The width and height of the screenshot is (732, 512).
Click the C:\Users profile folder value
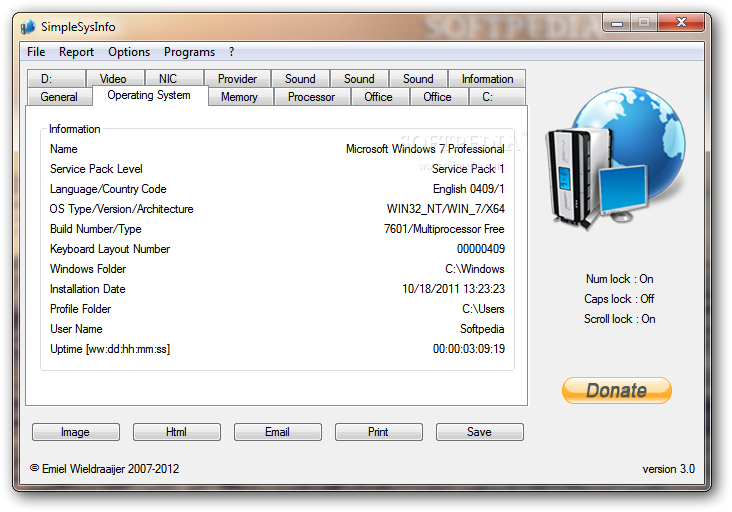tap(483, 309)
